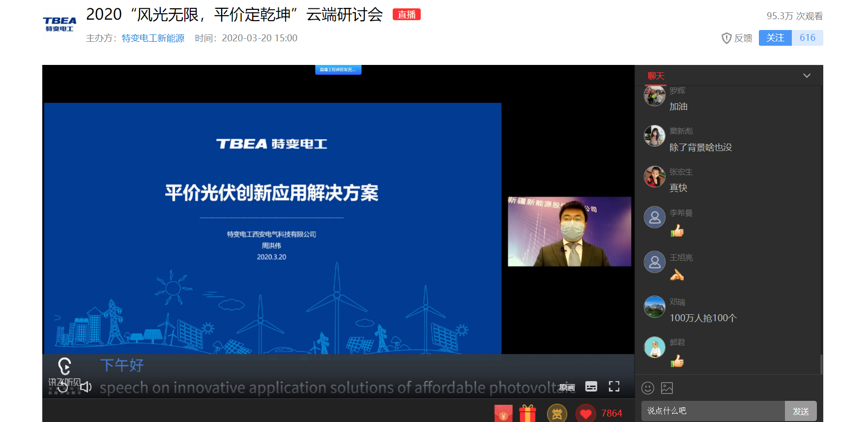Click the image upload icon in chat
Screen dimensions: 868x422
[x=667, y=388]
